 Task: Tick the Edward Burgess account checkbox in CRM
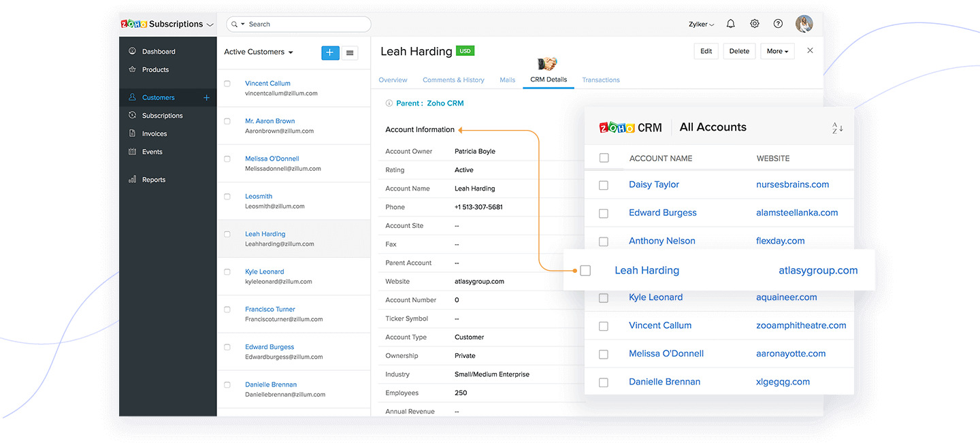click(x=604, y=214)
